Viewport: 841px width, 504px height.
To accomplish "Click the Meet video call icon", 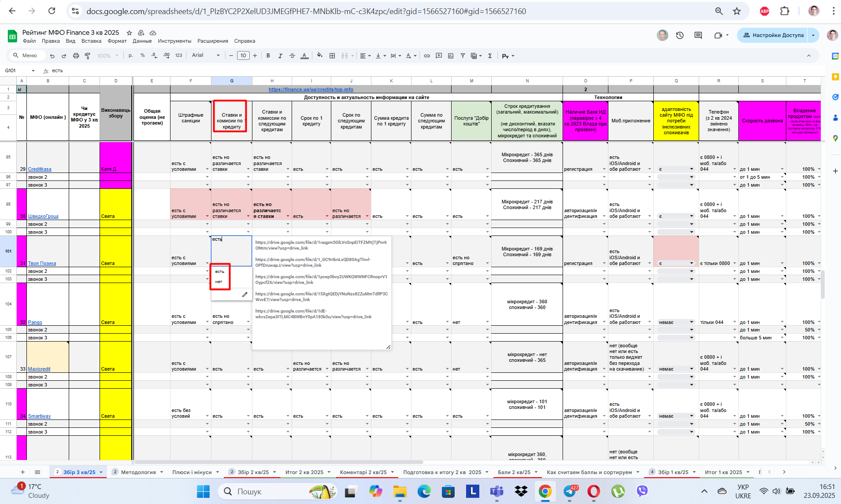I will 718,35.
